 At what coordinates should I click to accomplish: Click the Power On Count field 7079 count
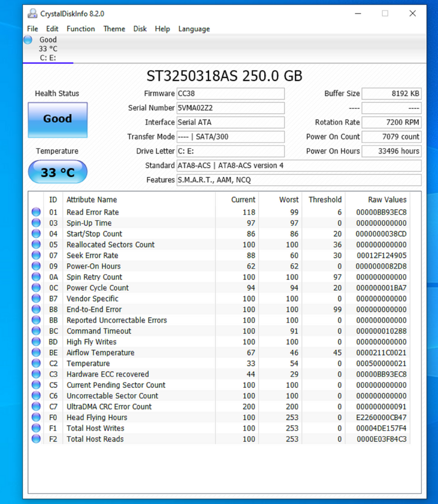tap(392, 137)
